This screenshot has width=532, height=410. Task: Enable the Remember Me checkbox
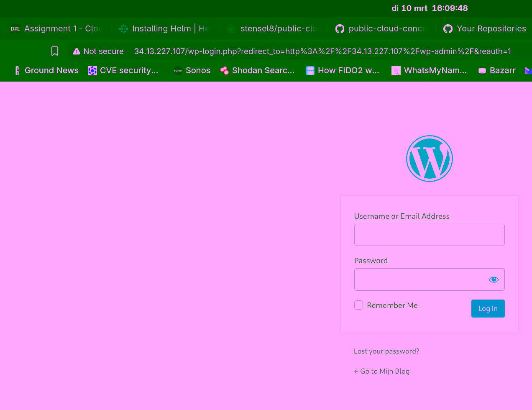click(358, 305)
